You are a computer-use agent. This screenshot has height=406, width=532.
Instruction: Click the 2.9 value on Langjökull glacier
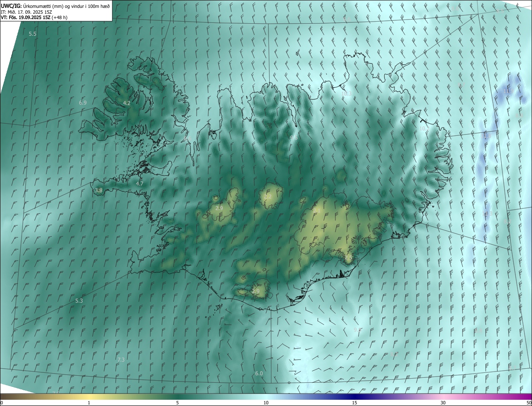point(219,208)
